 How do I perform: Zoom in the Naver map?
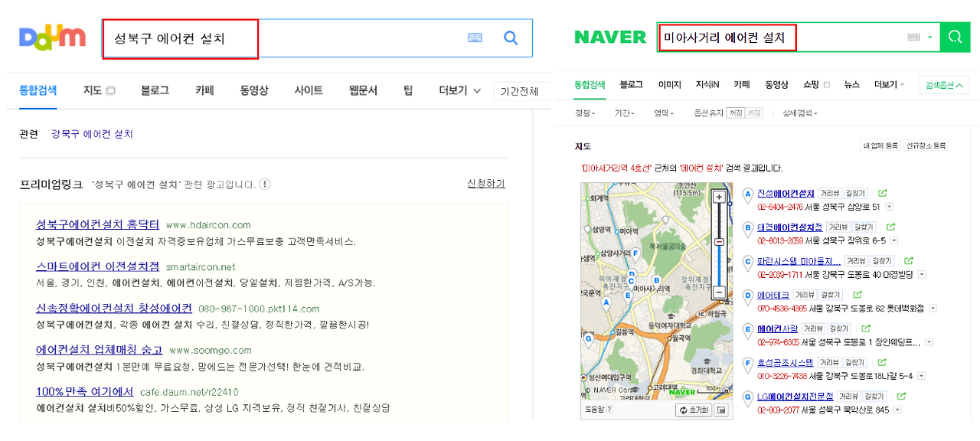pyautogui.click(x=719, y=197)
